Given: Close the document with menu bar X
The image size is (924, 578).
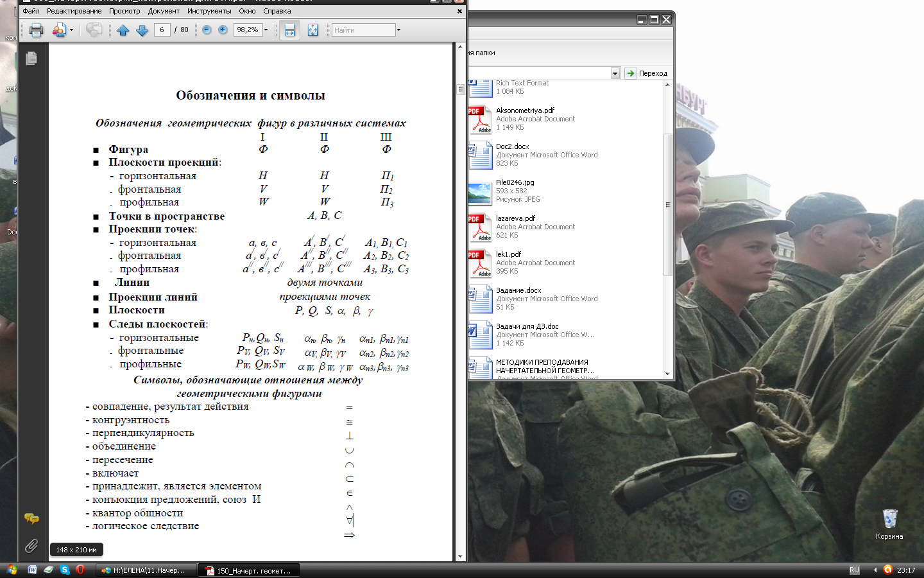Looking at the screenshot, I should point(459,11).
